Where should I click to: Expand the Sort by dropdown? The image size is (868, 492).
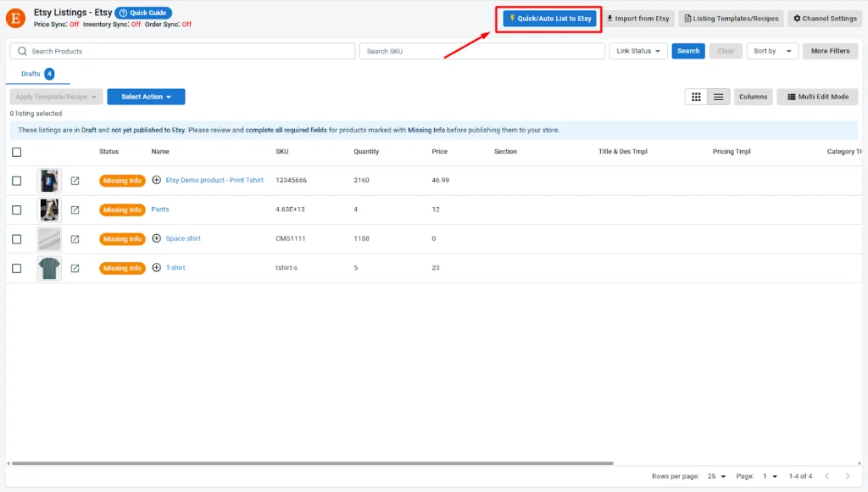(771, 51)
